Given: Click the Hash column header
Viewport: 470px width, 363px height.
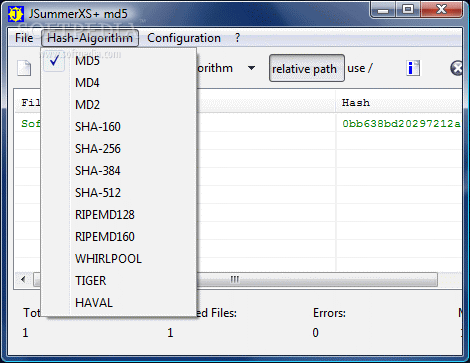Looking at the screenshot, I should click(399, 103).
